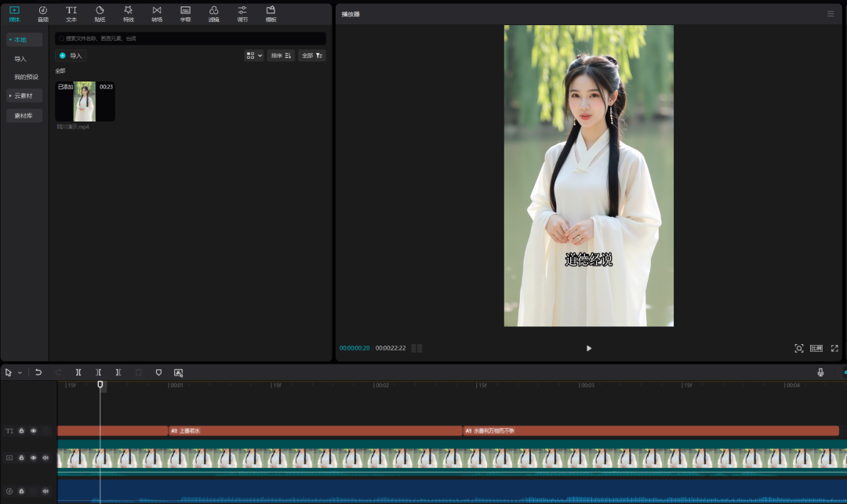Click the 导入 import button with plus
This screenshot has width=847, height=504.
[x=71, y=56]
